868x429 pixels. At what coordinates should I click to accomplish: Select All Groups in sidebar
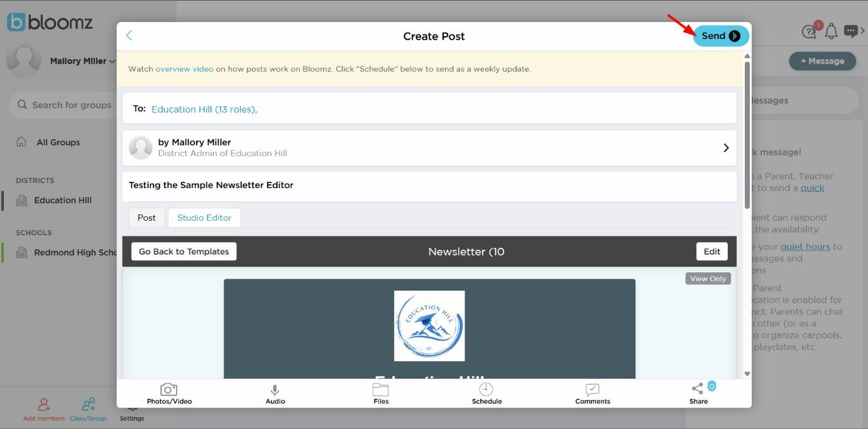click(58, 142)
